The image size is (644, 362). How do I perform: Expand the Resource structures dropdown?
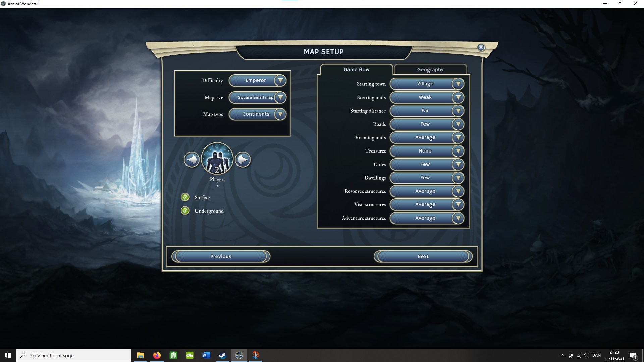(x=427, y=191)
